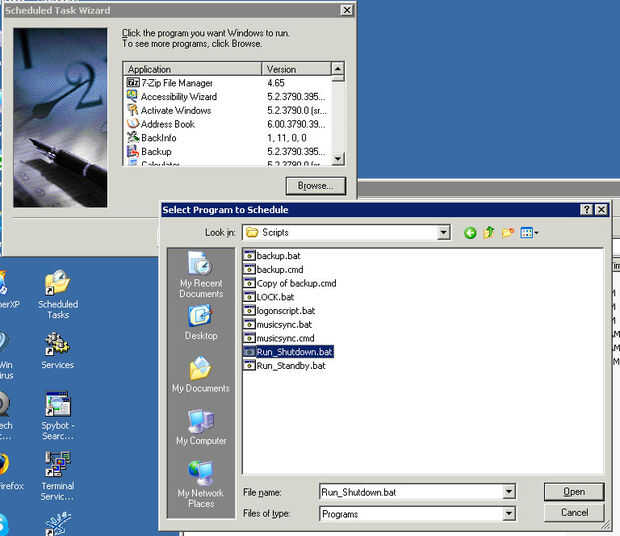
Task: Sort list by Version column header
Action: pyautogui.click(x=296, y=69)
